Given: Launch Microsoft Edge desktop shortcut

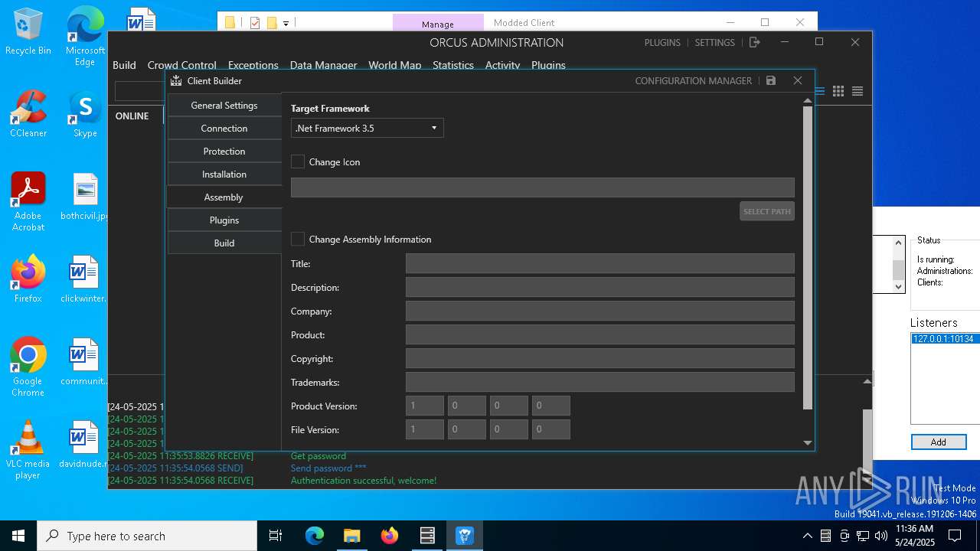Looking at the screenshot, I should (85, 37).
